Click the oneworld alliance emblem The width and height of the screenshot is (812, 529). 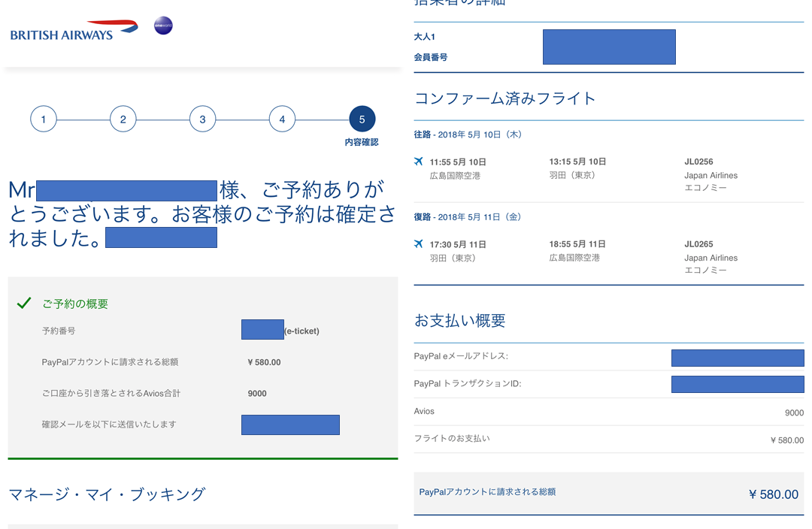point(163,26)
